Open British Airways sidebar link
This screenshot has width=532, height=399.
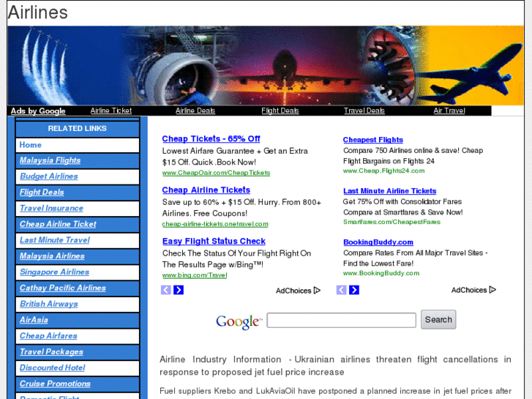pyautogui.click(x=48, y=304)
